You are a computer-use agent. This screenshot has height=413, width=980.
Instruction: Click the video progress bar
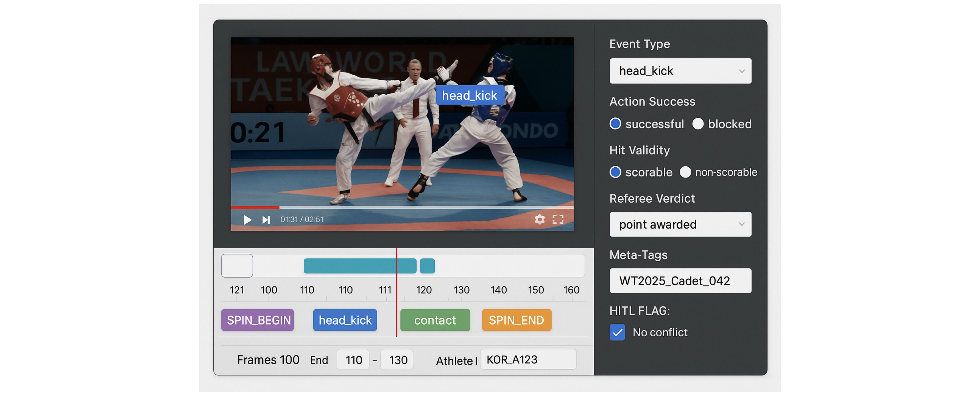[402, 207]
